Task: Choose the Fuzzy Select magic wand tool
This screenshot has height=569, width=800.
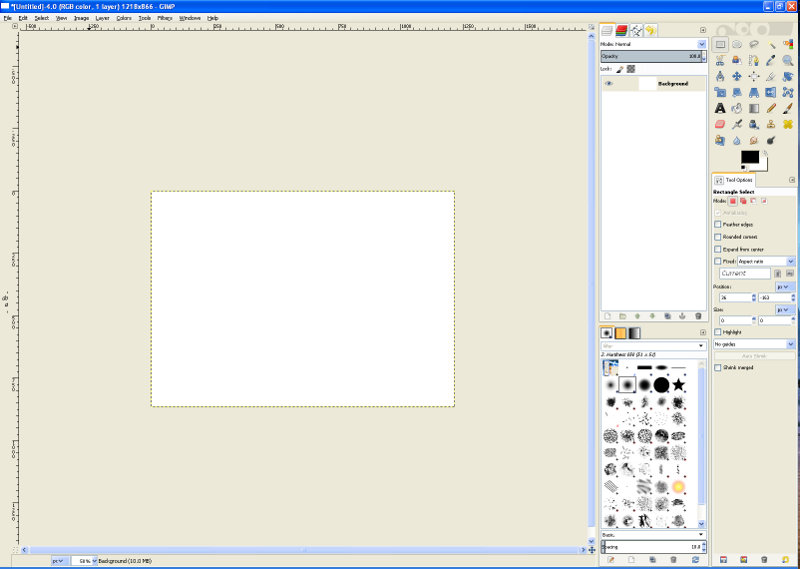Action: (771, 44)
